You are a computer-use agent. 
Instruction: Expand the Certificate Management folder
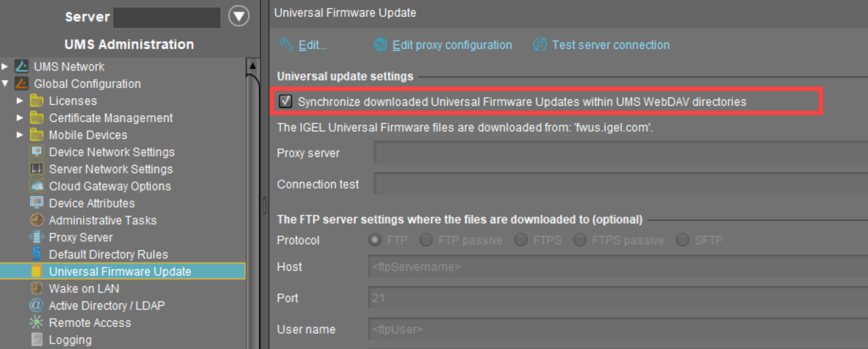20,118
